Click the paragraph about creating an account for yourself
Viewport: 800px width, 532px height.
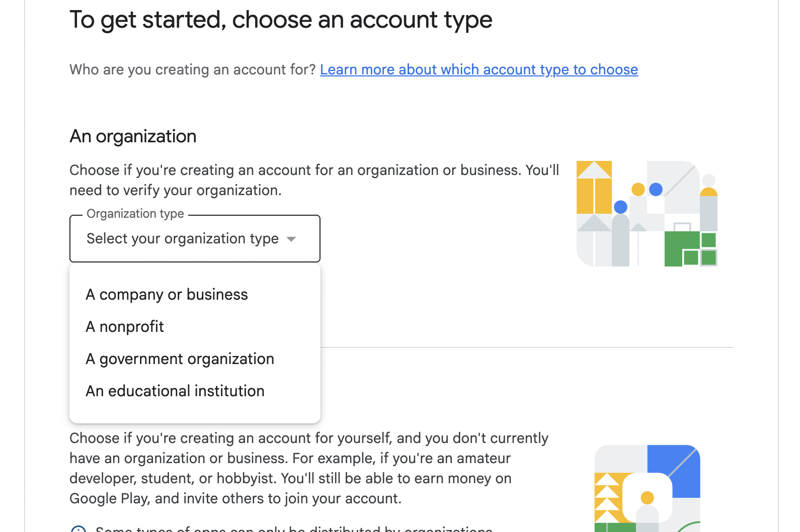point(308,468)
